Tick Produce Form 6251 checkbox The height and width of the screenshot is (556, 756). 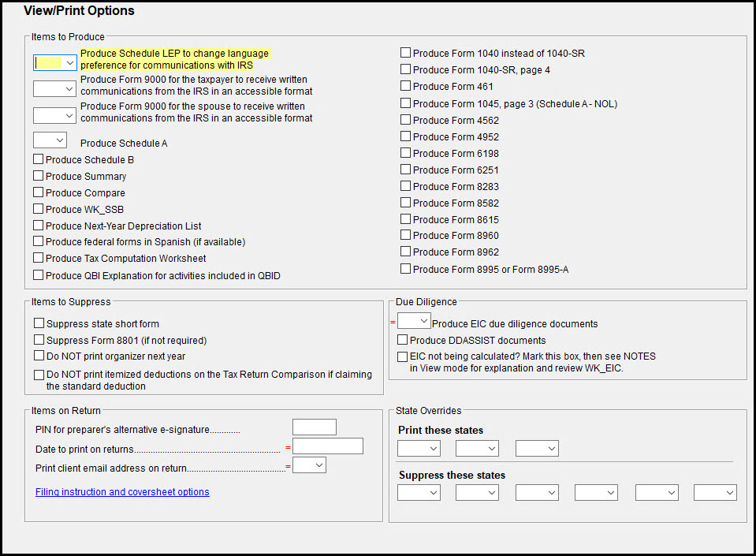pyautogui.click(x=406, y=170)
